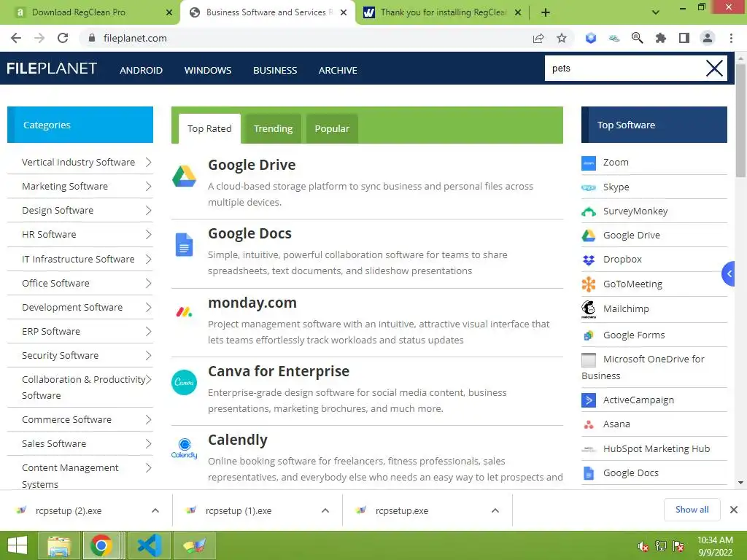Click the Google Docs logo in Top Rated list

pos(184,245)
